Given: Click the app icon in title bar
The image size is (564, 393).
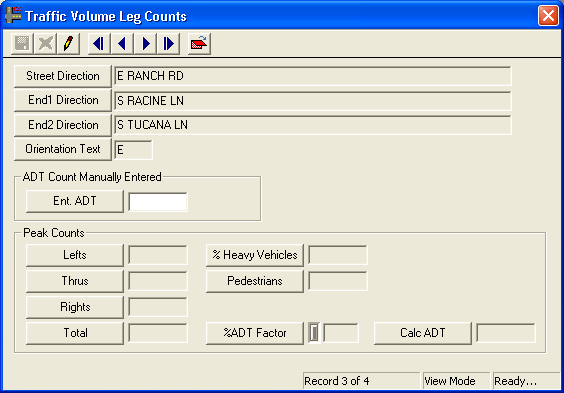Looking at the screenshot, I should (x=13, y=15).
